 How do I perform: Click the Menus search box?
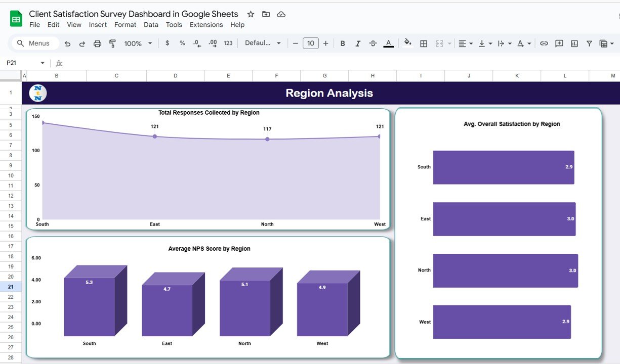pyautogui.click(x=34, y=43)
